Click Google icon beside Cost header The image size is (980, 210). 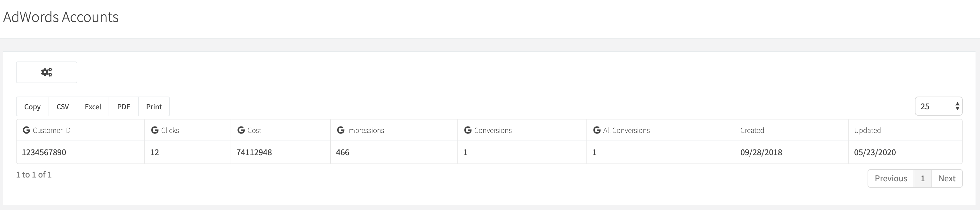tap(241, 130)
